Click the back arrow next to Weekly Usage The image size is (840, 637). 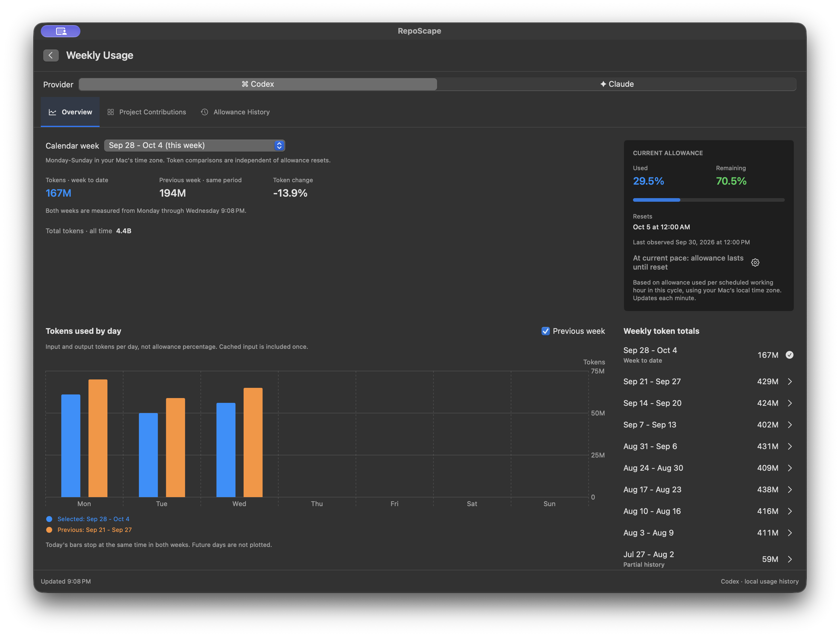point(51,56)
